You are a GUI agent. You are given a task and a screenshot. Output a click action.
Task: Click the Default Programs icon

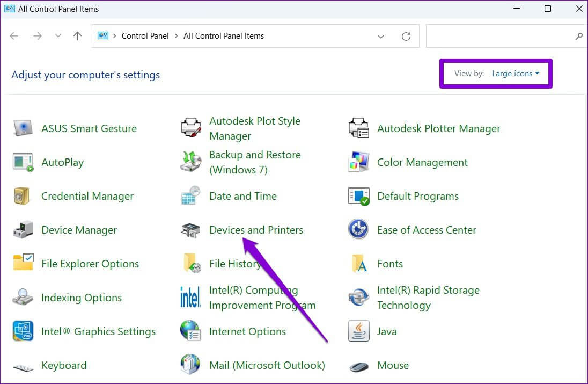click(359, 197)
